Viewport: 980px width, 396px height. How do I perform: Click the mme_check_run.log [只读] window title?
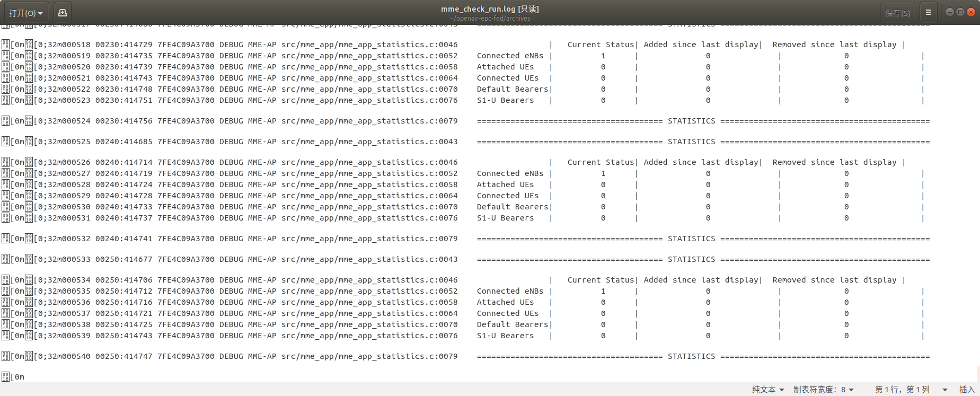pos(490,9)
